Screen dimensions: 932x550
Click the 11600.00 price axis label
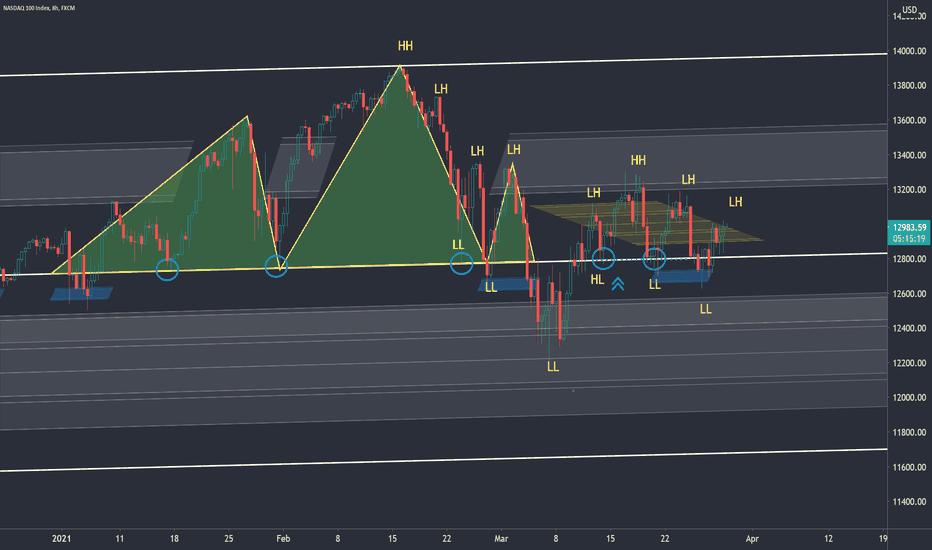[x=909, y=467]
